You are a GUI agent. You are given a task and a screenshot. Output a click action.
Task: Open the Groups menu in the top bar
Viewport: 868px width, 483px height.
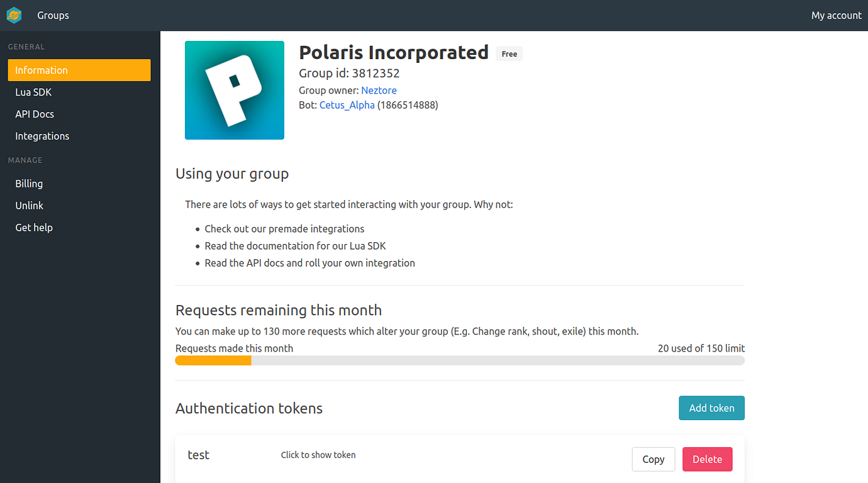point(53,15)
